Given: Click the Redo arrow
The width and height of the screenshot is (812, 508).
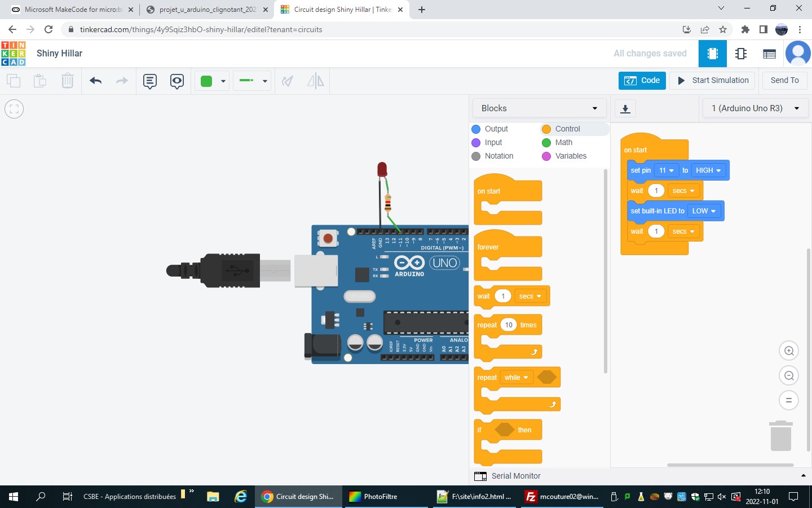Looking at the screenshot, I should [122, 81].
